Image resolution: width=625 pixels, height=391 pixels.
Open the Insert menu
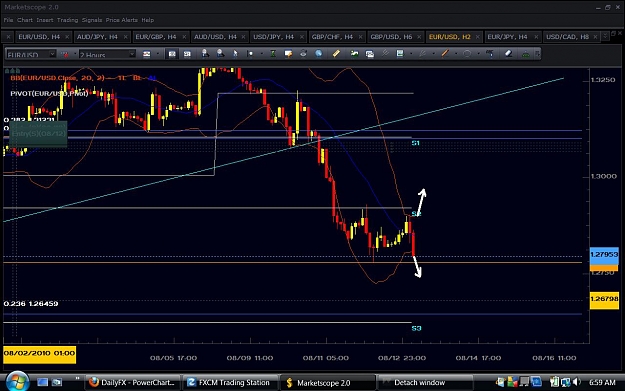point(45,20)
